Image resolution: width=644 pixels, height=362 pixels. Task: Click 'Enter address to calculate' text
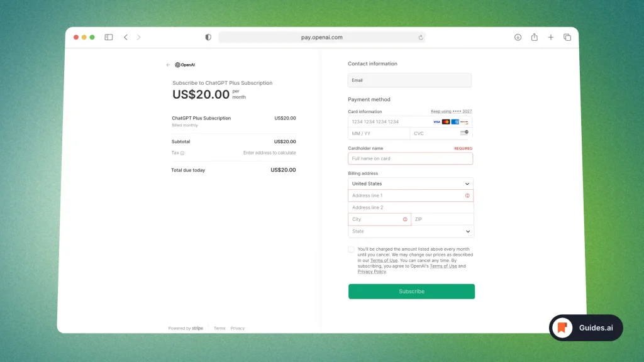pos(269,153)
